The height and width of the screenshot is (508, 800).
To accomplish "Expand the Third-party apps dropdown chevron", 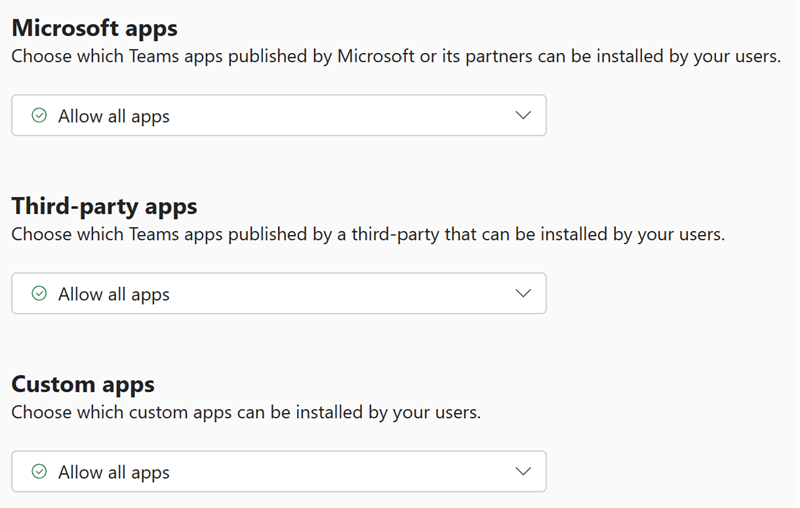I will pos(522,294).
